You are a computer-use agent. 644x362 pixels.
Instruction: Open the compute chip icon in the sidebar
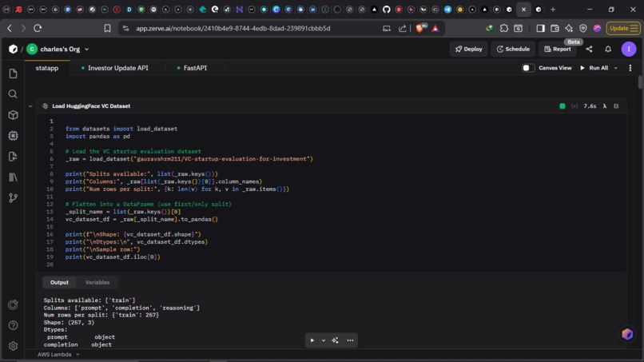[13, 136]
